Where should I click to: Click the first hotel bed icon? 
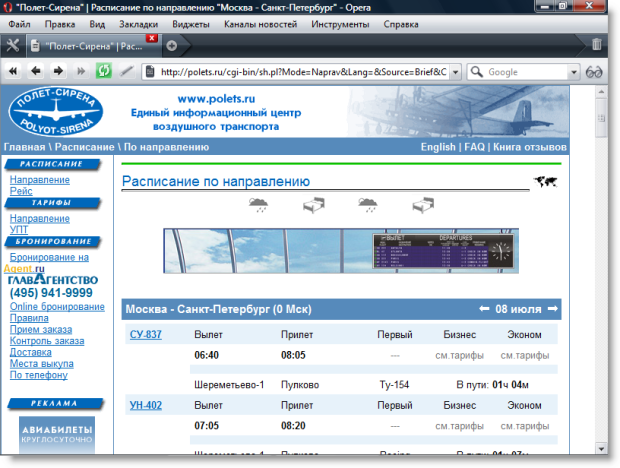point(314,205)
